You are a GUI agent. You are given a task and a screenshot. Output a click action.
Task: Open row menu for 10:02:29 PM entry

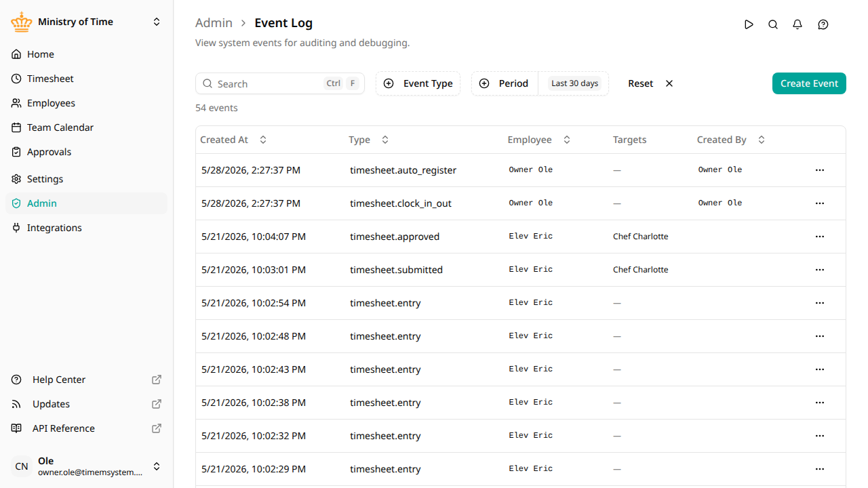(x=820, y=469)
